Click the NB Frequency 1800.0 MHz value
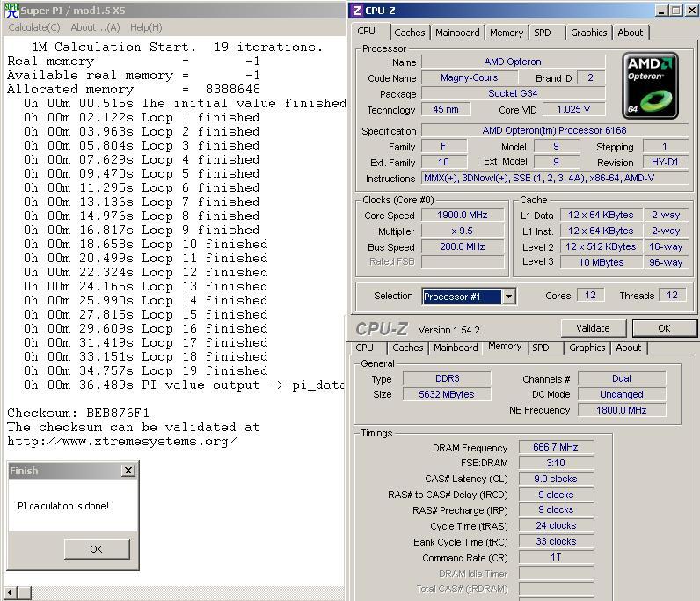Image resolution: width=700 pixels, height=601 pixels. point(622,410)
